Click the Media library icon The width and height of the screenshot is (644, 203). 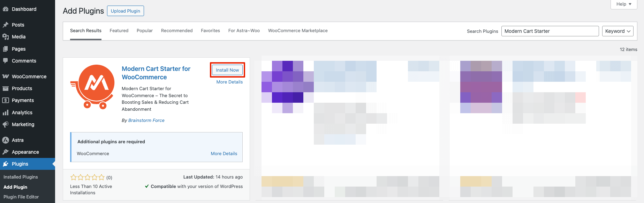pyautogui.click(x=6, y=37)
